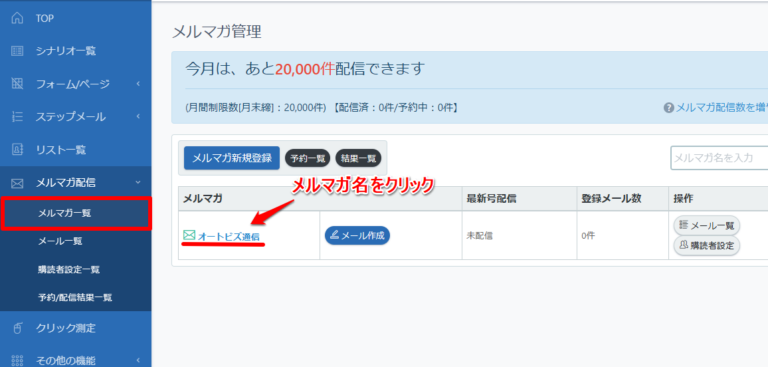Click the list overview contact icon
The image size is (768, 367).
tap(17, 149)
